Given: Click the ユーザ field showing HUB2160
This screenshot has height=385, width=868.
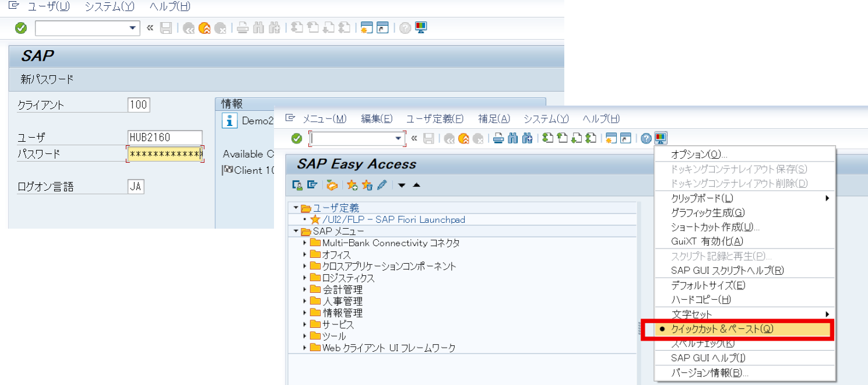Looking at the screenshot, I should tap(165, 137).
